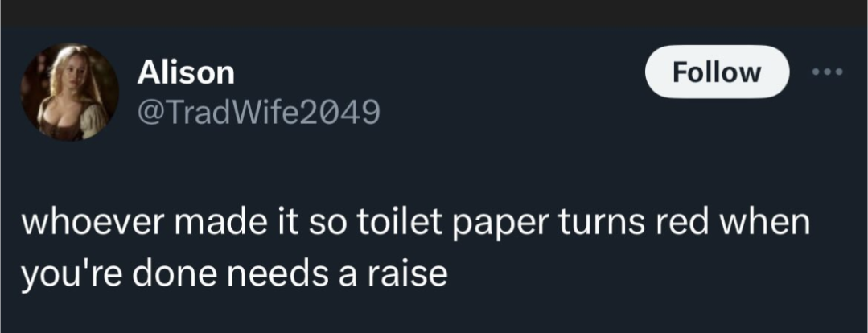Open the three-dot more options menu

pos(827,72)
